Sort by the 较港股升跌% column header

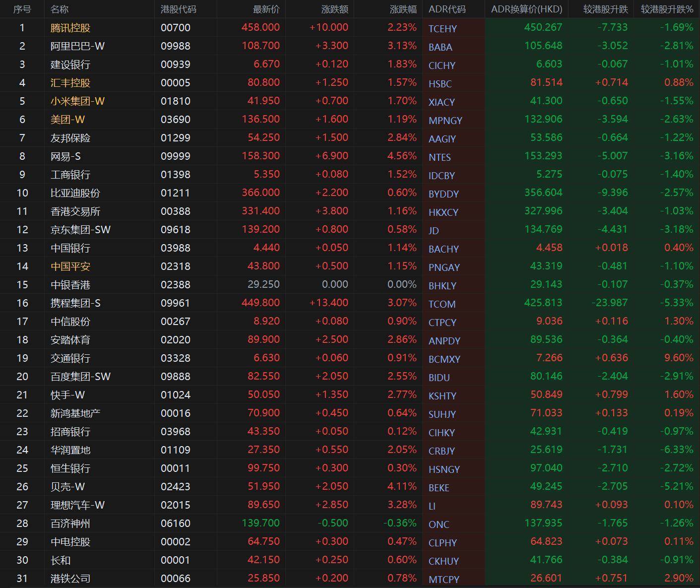pyautogui.click(x=667, y=9)
